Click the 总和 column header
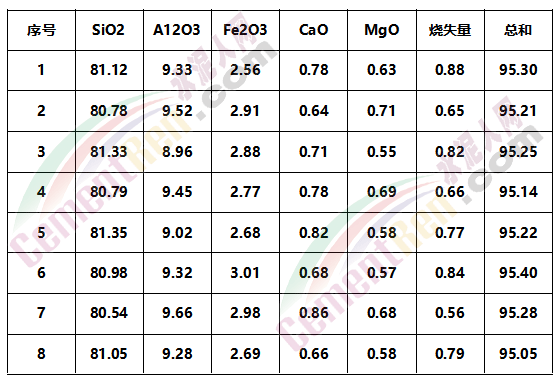 [518, 30]
